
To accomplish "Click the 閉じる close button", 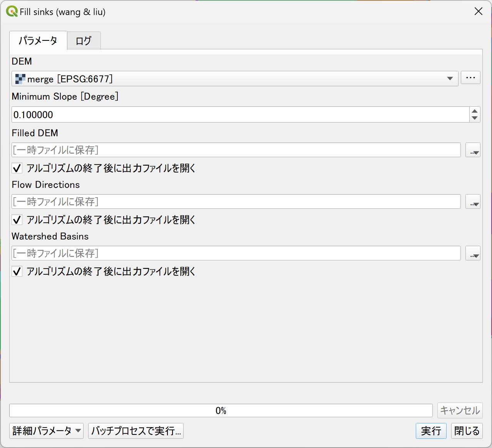I will coord(467,431).
